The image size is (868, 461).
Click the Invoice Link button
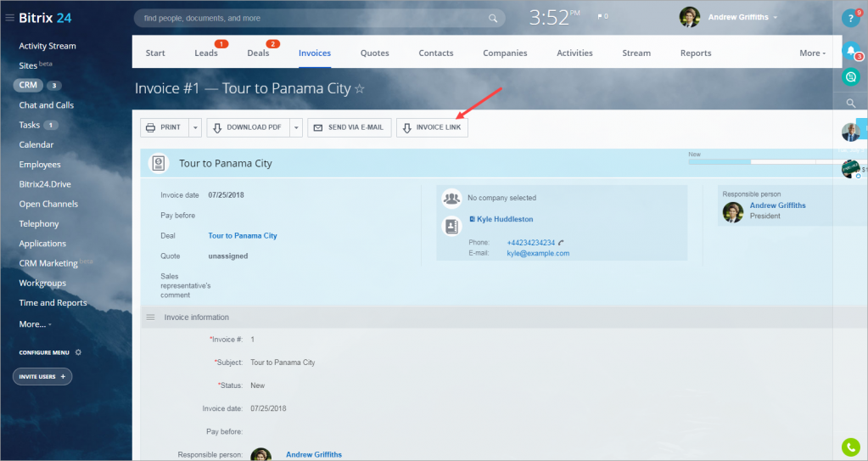click(x=433, y=127)
